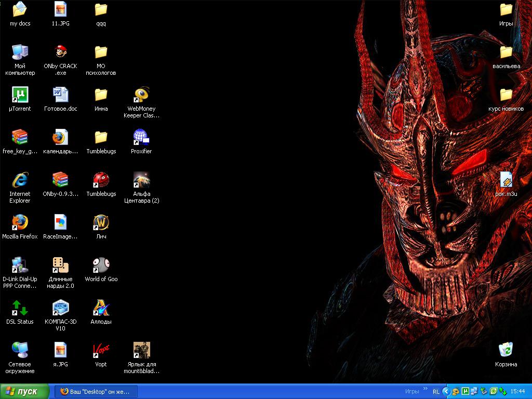Select the ONby CRACK .exe Mario icon
The image size is (532, 399).
60,52
